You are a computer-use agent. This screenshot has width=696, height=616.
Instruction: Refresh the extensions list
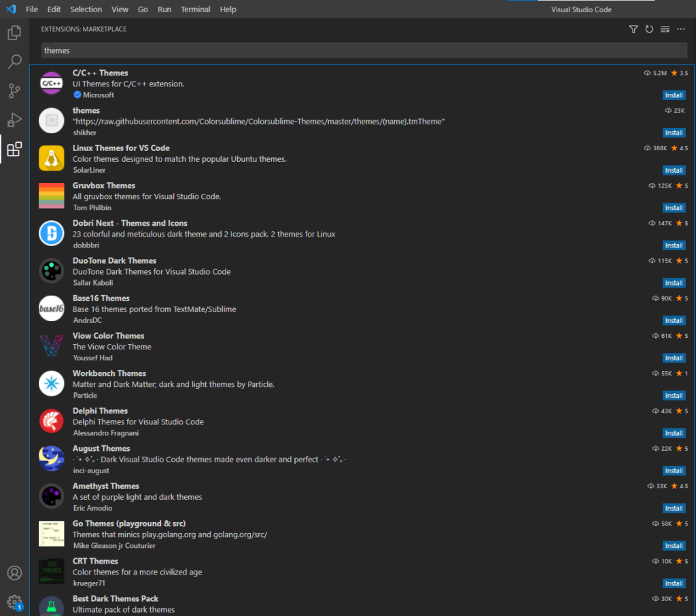tap(649, 29)
